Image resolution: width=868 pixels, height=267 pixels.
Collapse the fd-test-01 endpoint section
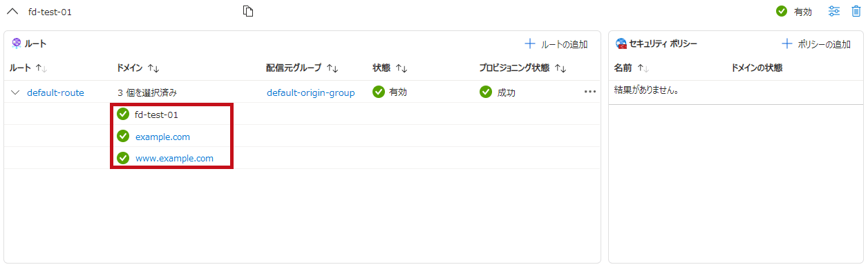click(12, 12)
